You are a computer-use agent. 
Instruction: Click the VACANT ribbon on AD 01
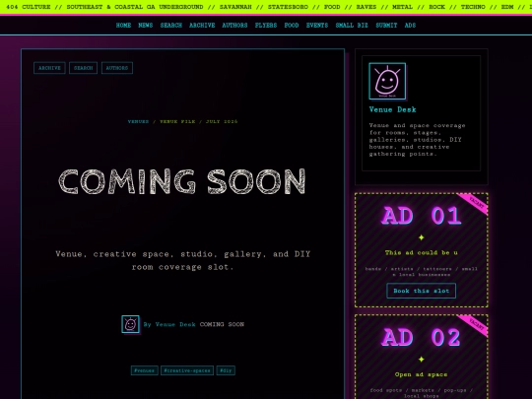pos(476,202)
